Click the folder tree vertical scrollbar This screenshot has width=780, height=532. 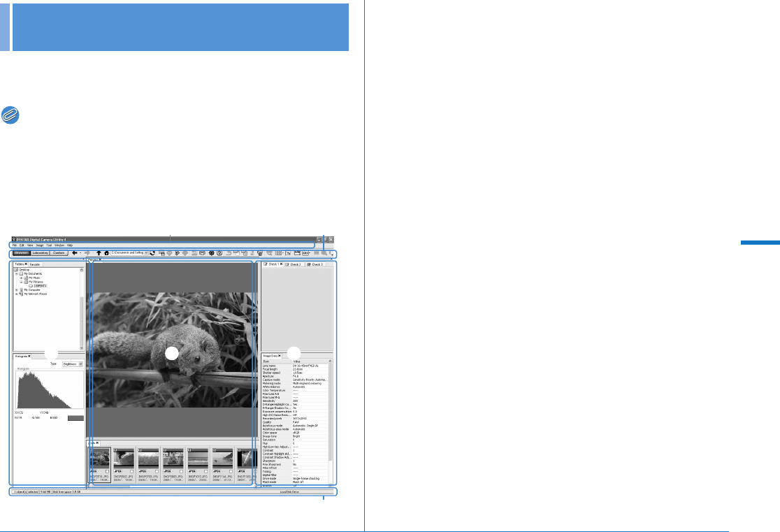tap(82, 308)
